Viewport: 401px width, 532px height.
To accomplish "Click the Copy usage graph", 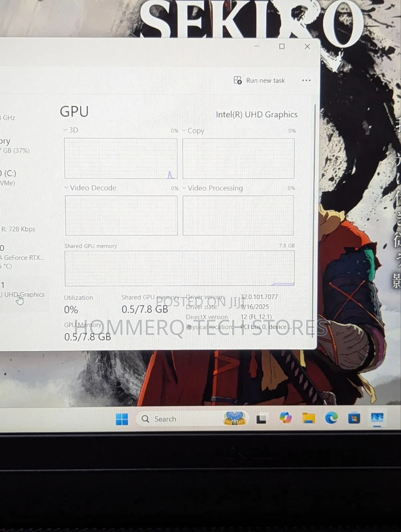I will 238,159.
